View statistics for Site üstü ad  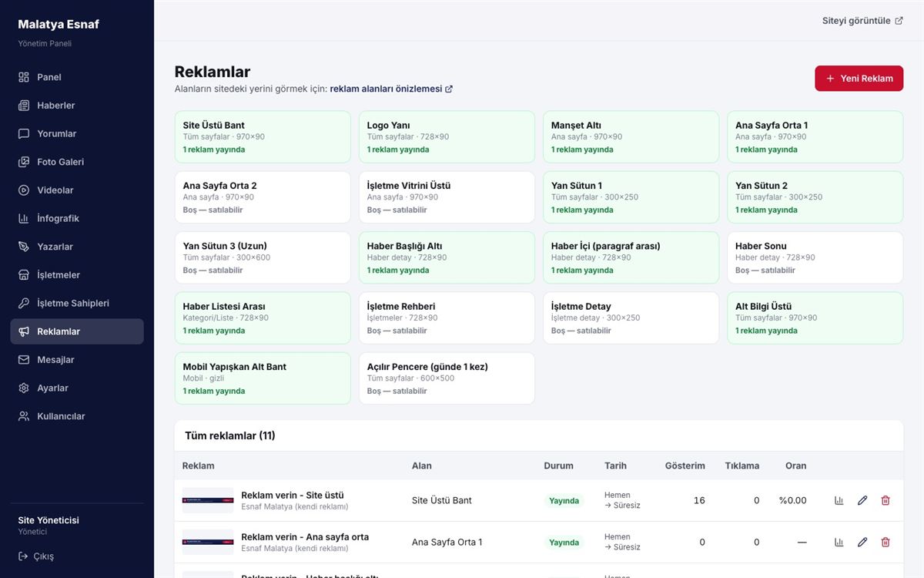839,500
